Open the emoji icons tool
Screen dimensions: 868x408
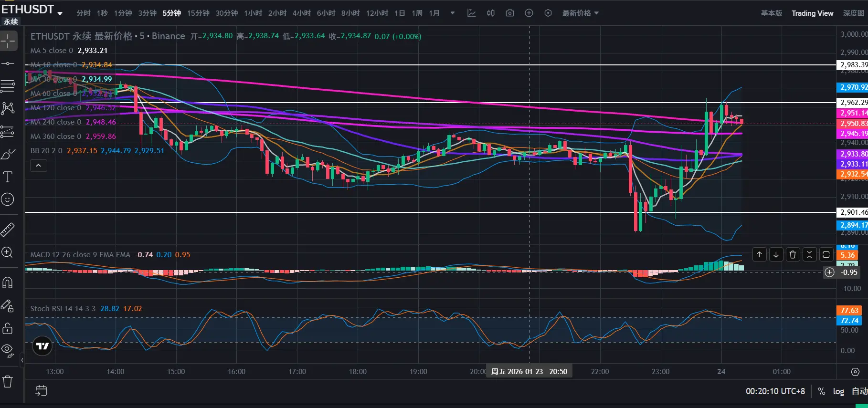[8, 199]
